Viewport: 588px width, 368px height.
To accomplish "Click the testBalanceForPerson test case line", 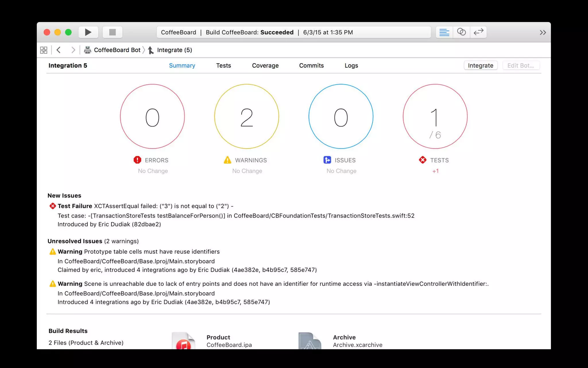I will pyautogui.click(x=236, y=216).
